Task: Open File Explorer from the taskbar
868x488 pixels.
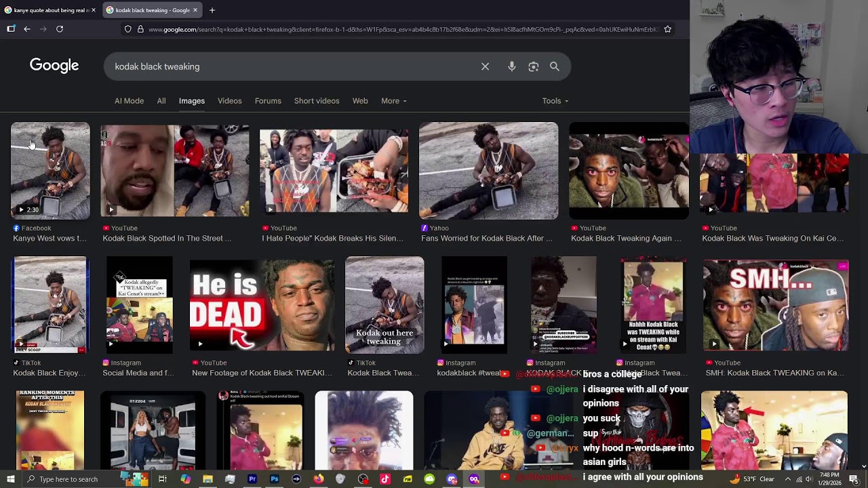Action: pyautogui.click(x=208, y=479)
